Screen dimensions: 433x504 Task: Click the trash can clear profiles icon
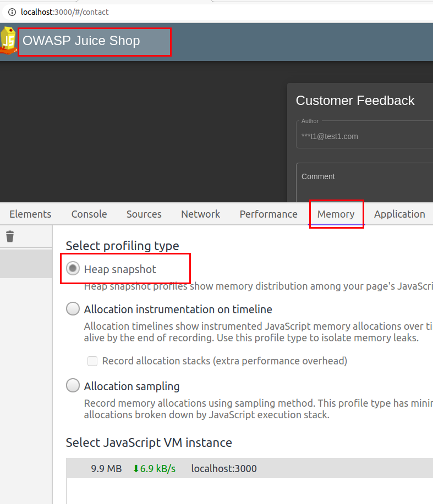tap(10, 236)
